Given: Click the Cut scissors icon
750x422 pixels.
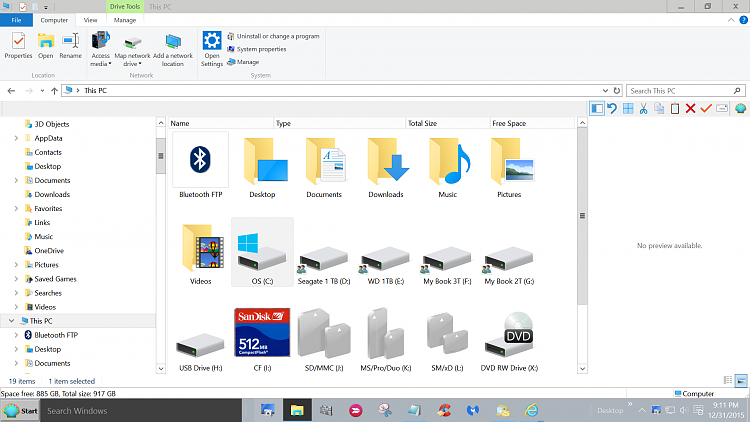Looking at the screenshot, I should click(x=643, y=109).
